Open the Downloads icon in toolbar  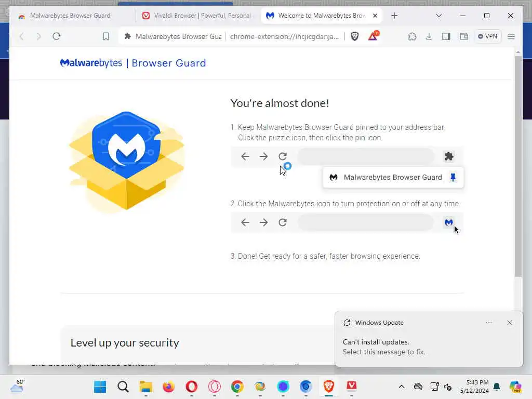point(429,36)
